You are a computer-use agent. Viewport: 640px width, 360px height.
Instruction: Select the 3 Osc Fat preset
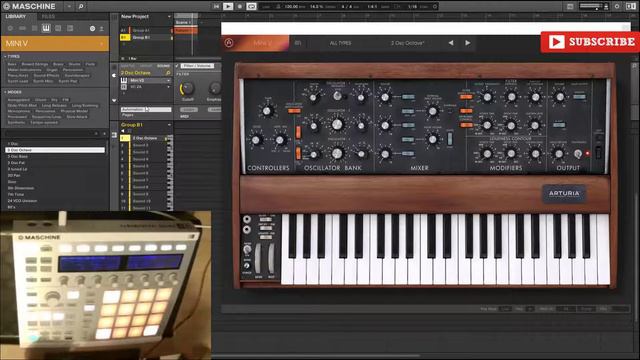click(55, 162)
